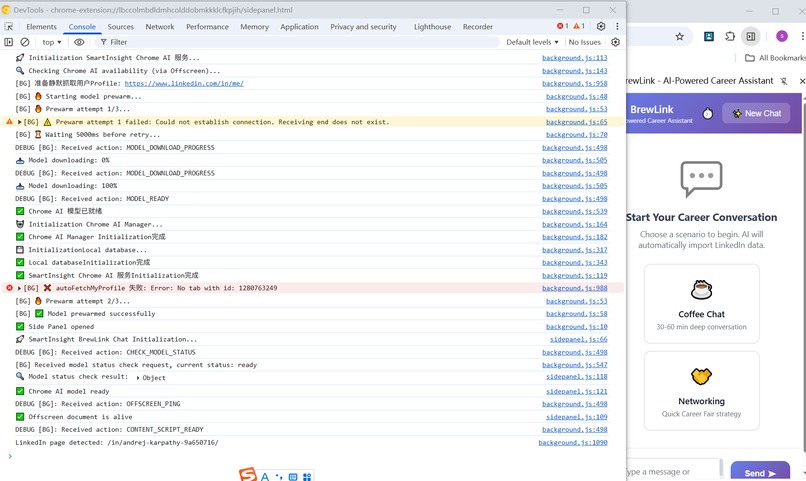The width and height of the screenshot is (806, 481).
Task: Click the round history icon in BrewLink header
Action: pos(708,114)
